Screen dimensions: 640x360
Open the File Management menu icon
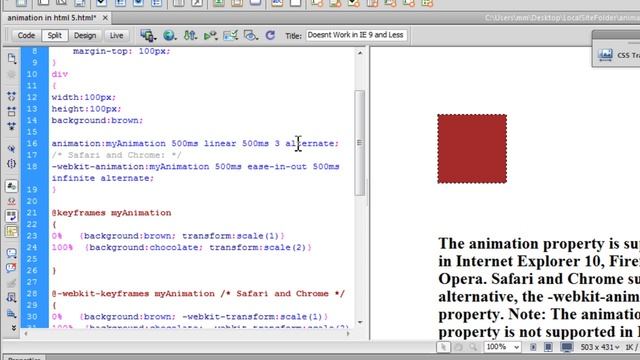coord(190,36)
